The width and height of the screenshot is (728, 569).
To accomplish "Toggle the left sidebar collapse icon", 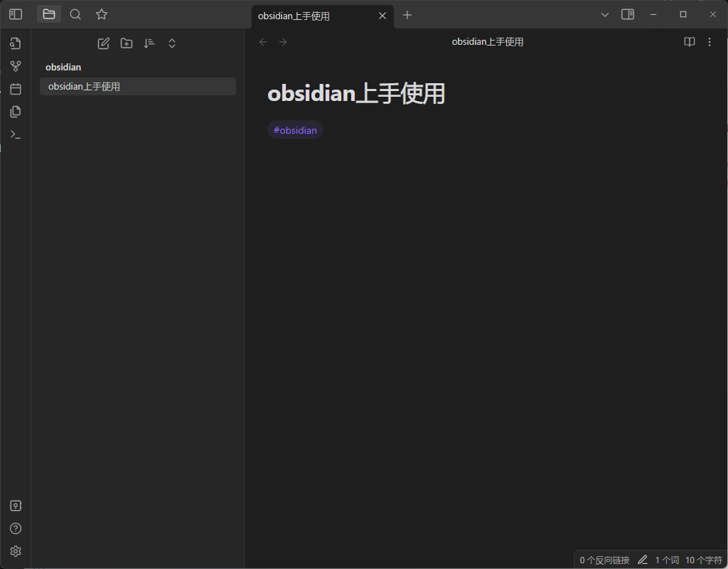I will tap(16, 14).
